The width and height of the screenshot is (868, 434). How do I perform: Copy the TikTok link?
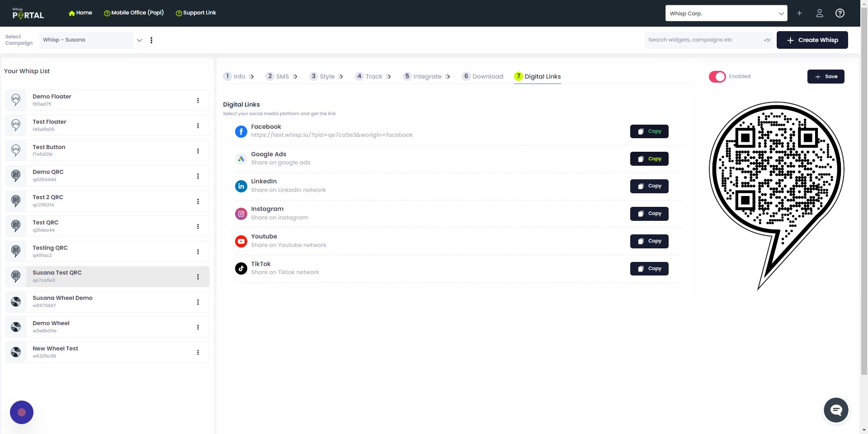tap(649, 269)
